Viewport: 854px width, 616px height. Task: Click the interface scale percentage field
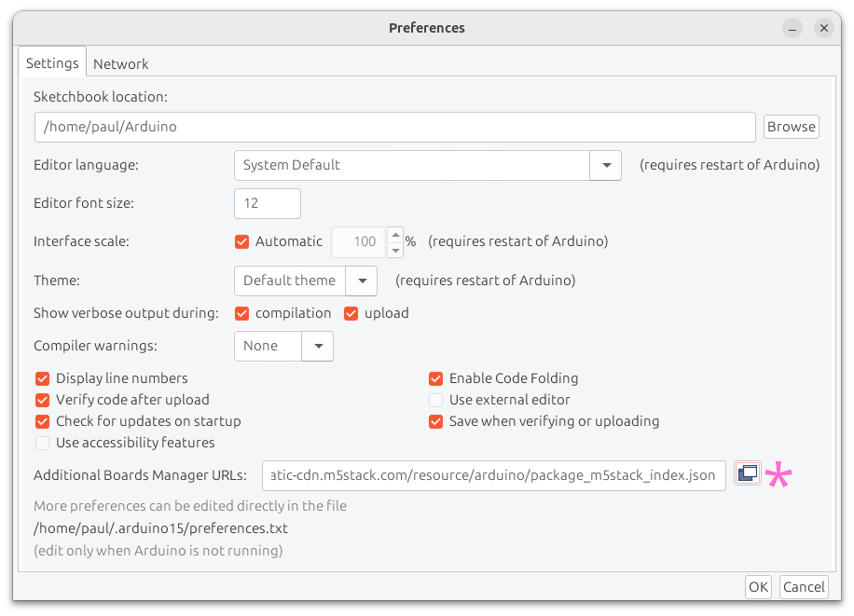(x=359, y=241)
